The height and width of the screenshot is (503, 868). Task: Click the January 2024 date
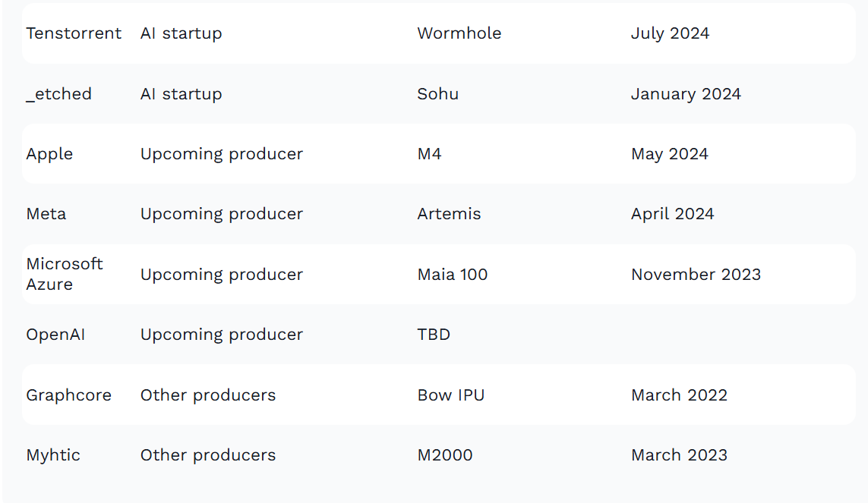click(685, 95)
